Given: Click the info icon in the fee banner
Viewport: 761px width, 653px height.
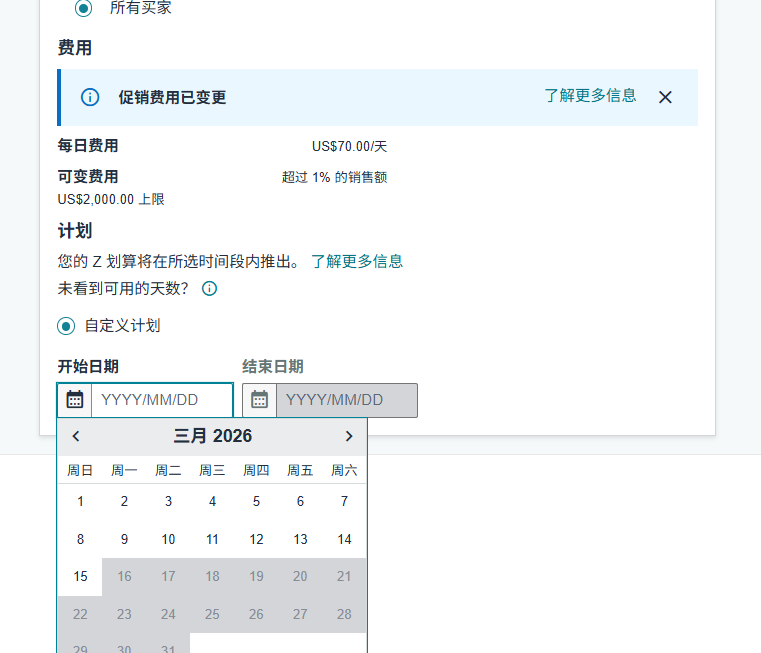Looking at the screenshot, I should click(90, 97).
